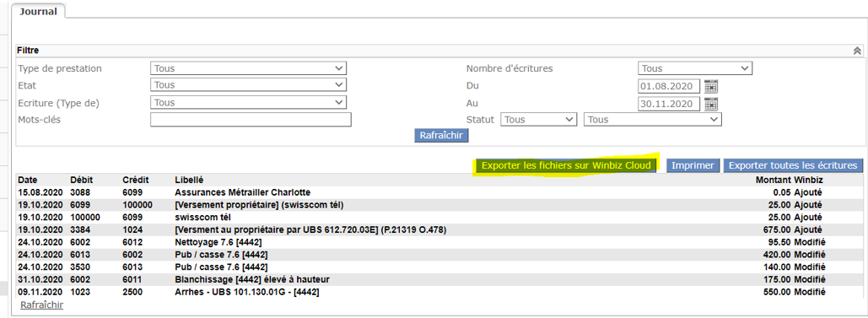Click Exporter les fichiers sur Winbiz Cloud
The height and width of the screenshot is (318, 868).
pyautogui.click(x=566, y=165)
